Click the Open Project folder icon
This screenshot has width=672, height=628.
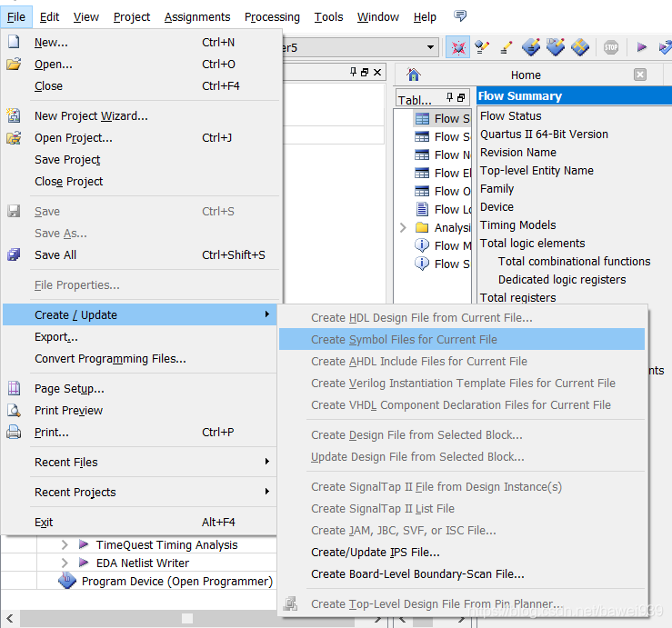(x=14, y=137)
